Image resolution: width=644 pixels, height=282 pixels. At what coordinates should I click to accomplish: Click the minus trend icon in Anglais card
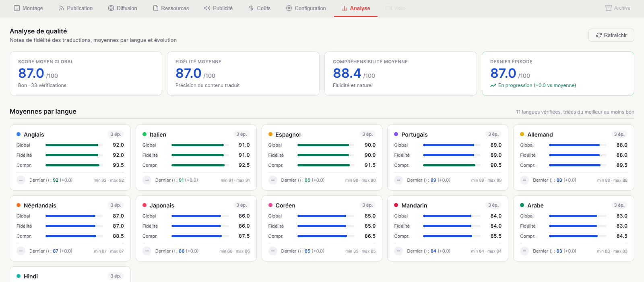[21, 180]
